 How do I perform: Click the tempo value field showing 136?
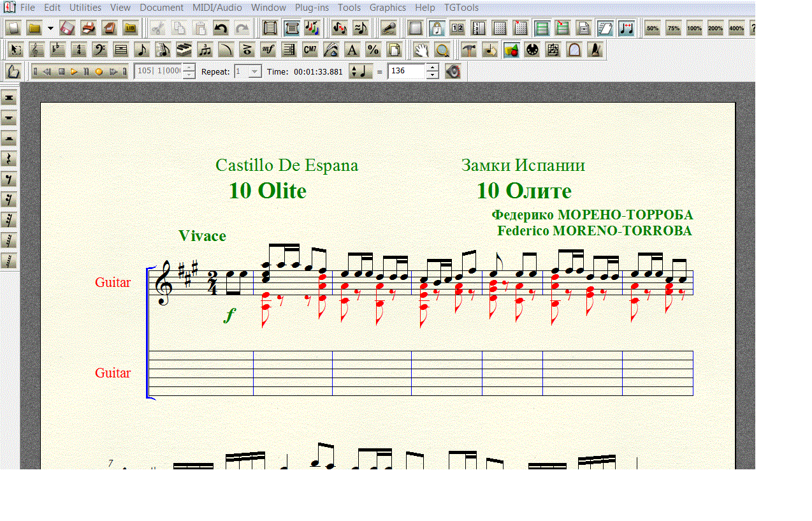(x=407, y=71)
